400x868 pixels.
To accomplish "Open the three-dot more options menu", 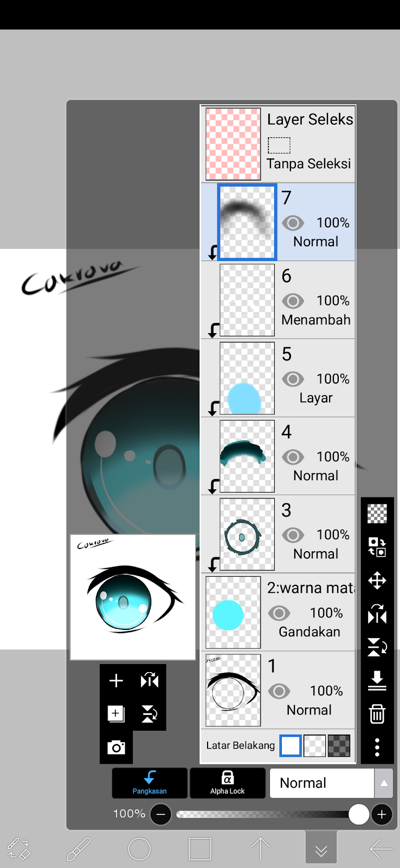I will tap(377, 747).
